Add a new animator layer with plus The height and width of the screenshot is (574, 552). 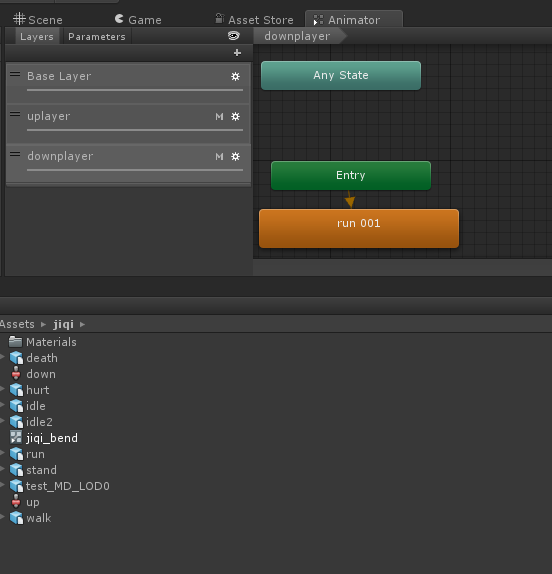[237, 53]
